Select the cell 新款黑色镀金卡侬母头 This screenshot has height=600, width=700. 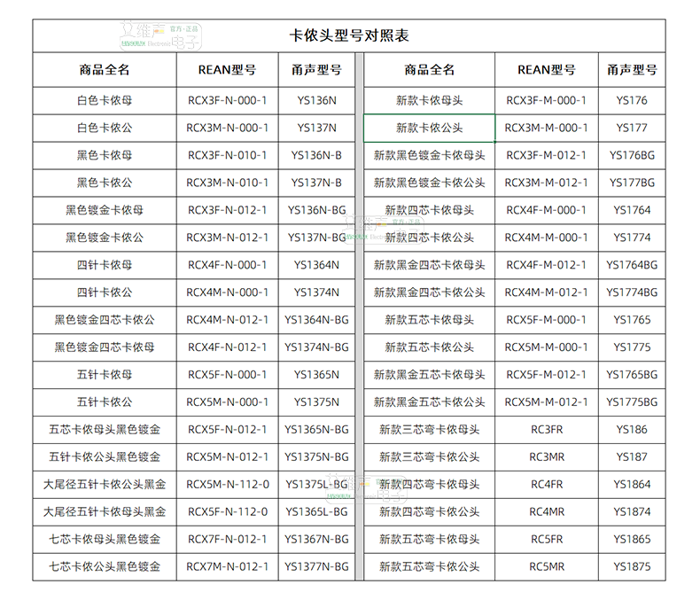430,155
